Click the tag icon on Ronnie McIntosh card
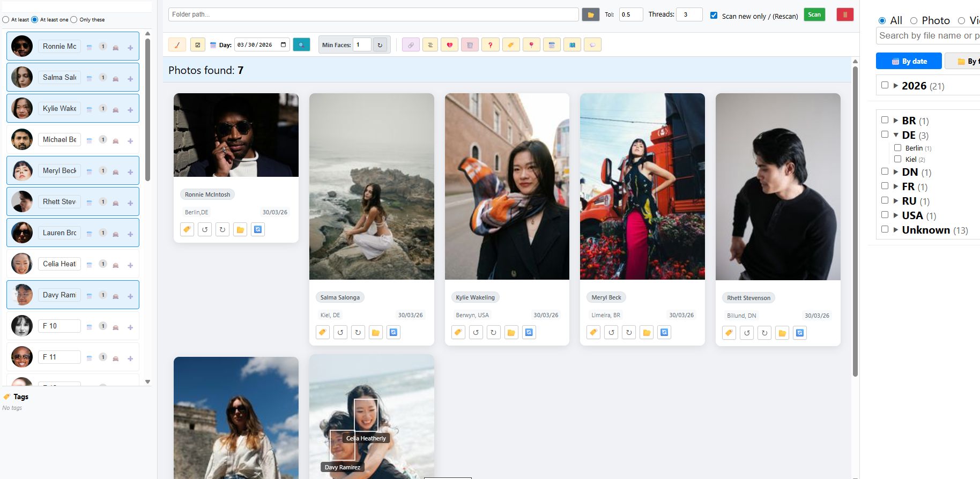This screenshot has width=980, height=479. coord(187,229)
